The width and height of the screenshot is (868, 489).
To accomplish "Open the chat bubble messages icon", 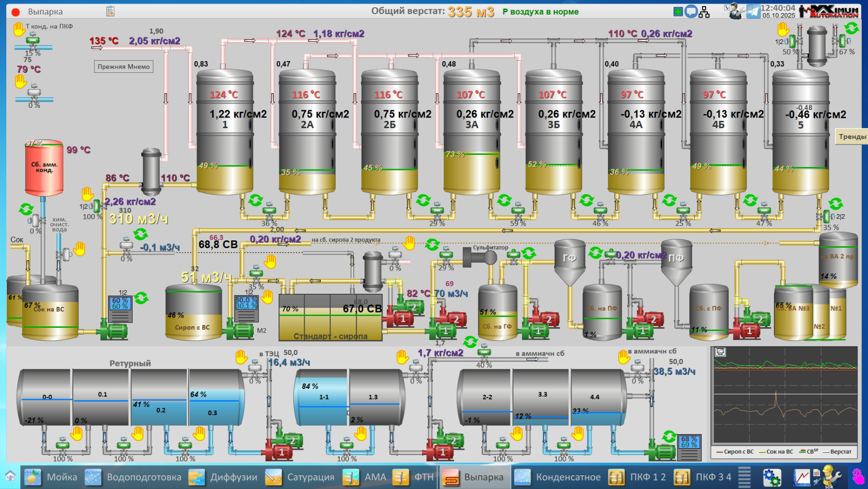I will (x=691, y=12).
